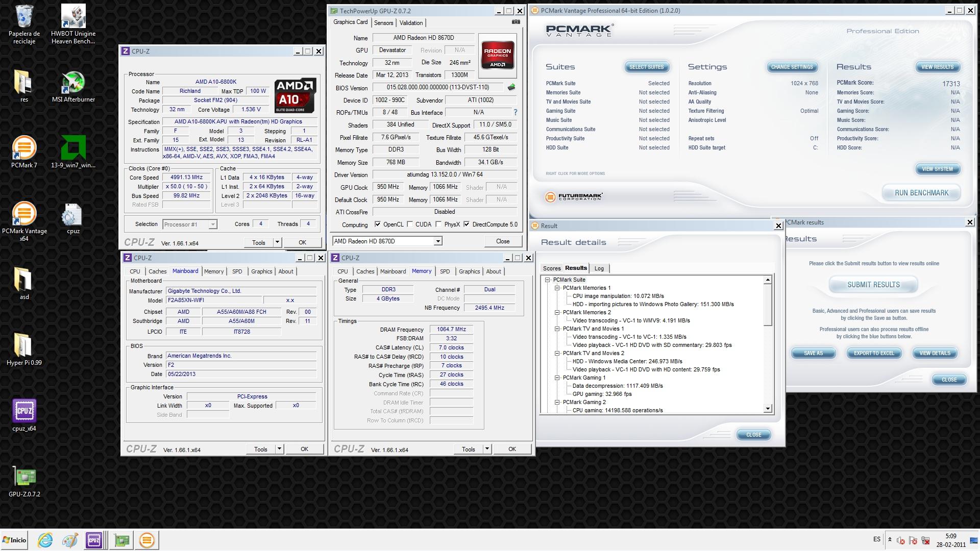Open the res folder on desktop
The width and height of the screenshot is (980, 551).
click(x=24, y=86)
